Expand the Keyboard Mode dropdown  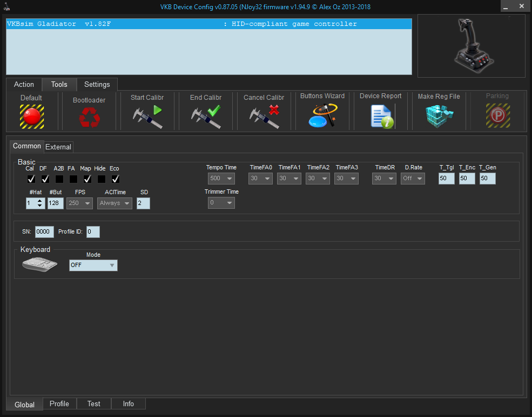pos(93,265)
